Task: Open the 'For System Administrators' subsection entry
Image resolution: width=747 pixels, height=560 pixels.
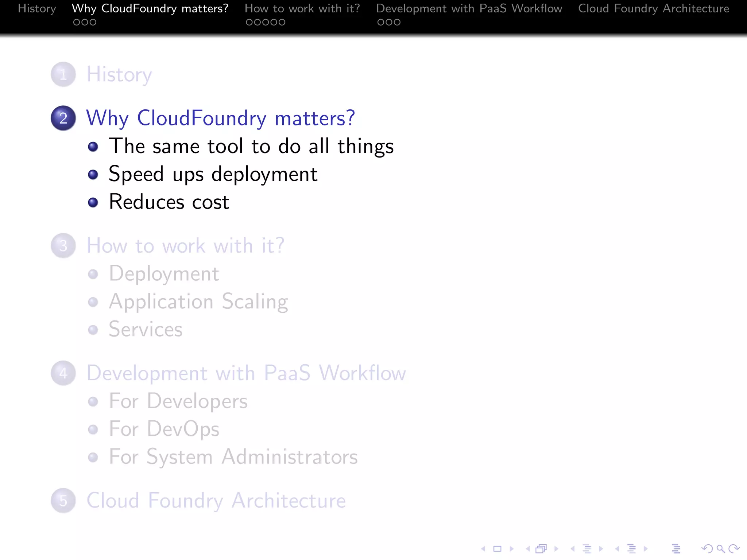Action: pos(233,457)
